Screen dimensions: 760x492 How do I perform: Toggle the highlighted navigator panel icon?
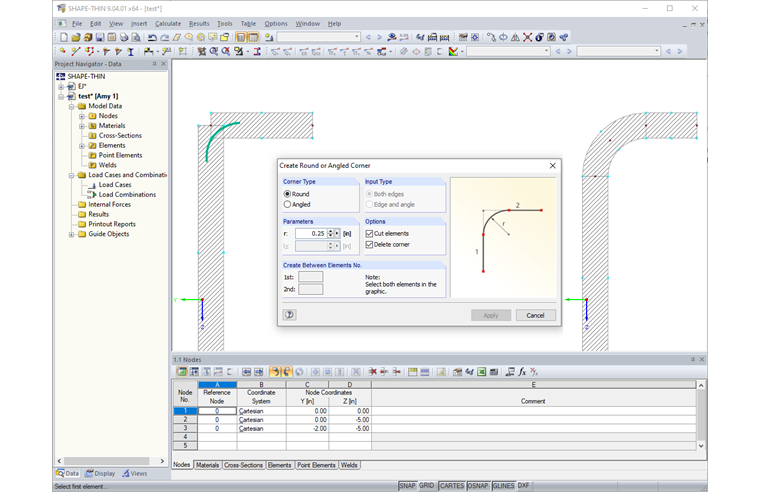point(241,37)
